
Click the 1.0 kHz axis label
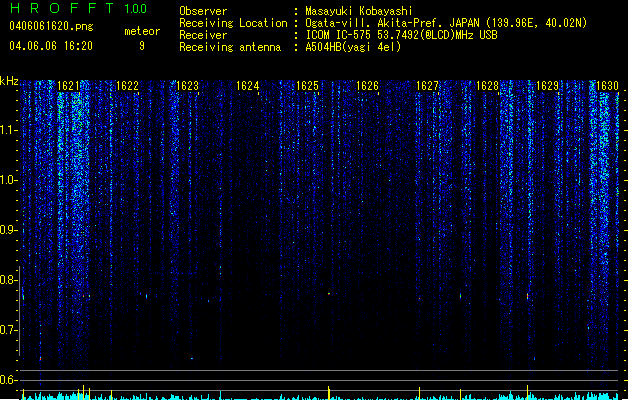tap(7, 180)
